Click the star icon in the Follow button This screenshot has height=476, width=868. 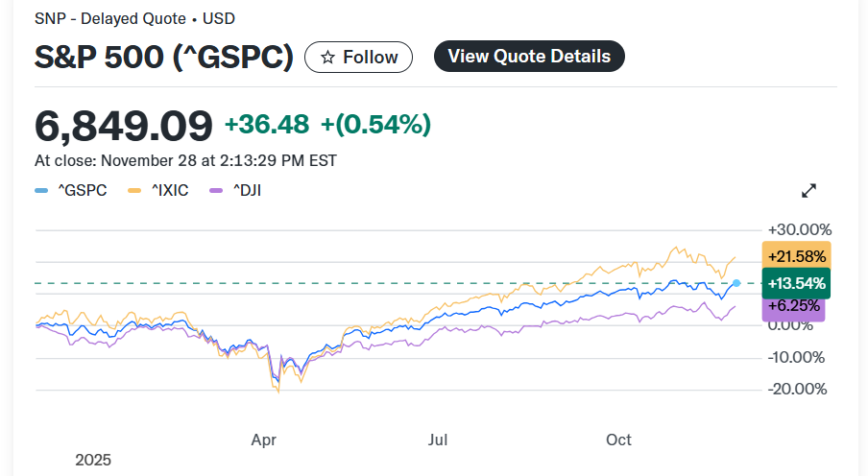tap(327, 58)
